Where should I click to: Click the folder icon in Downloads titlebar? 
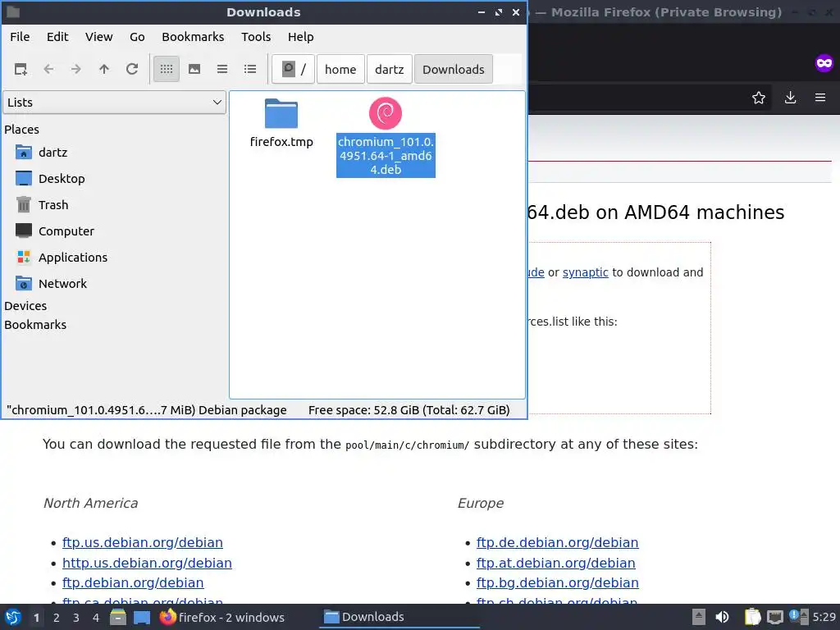pos(13,11)
